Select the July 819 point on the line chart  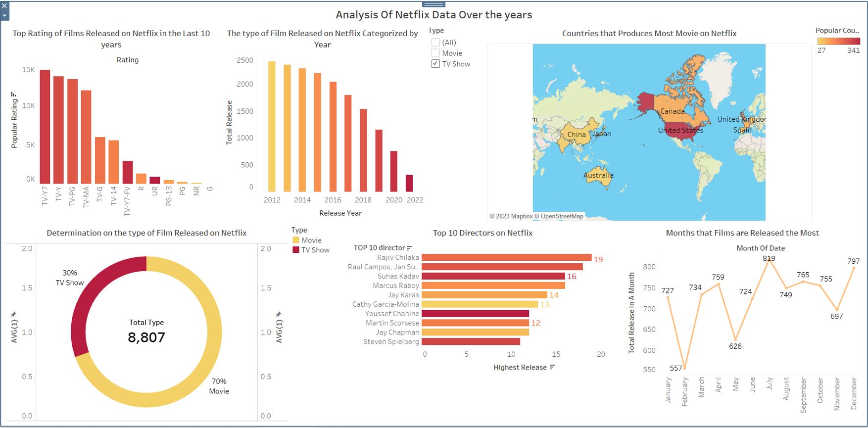[770, 259]
